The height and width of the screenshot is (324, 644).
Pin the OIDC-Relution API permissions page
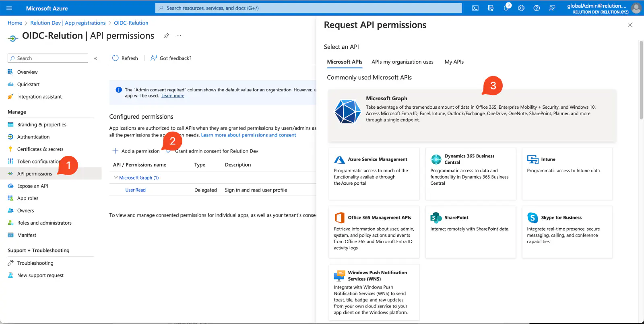tap(166, 36)
